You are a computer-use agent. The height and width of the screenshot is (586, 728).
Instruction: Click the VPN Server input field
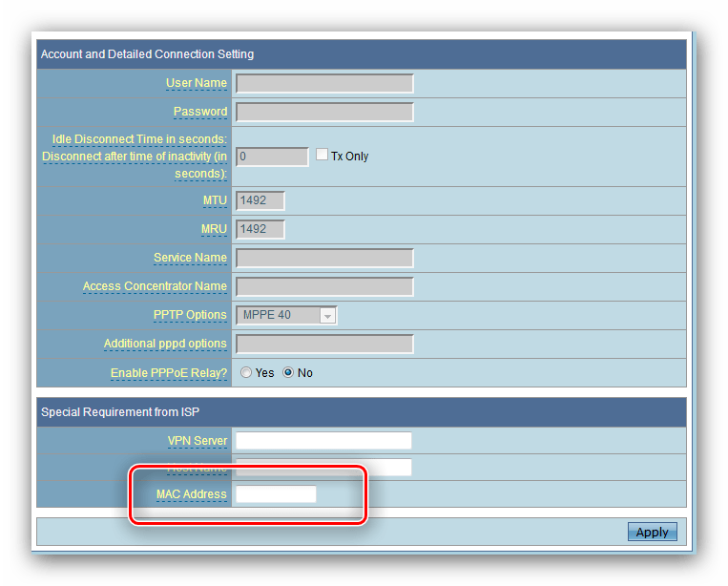(323, 441)
